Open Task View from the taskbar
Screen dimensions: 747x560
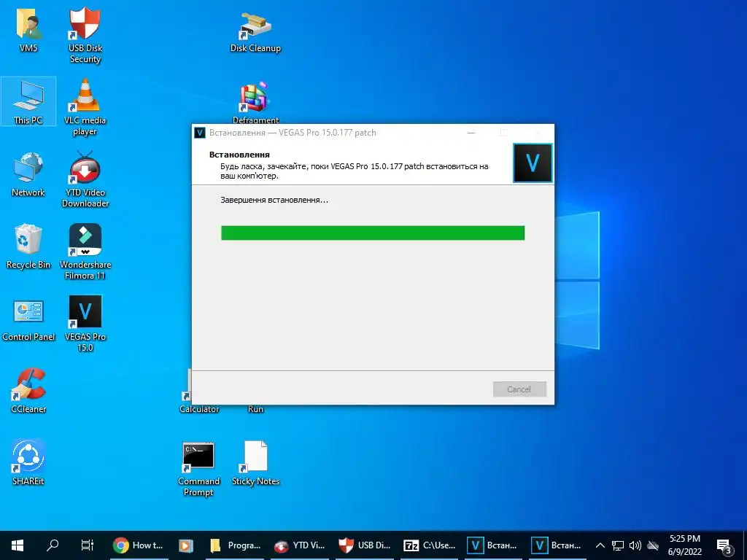point(88,545)
